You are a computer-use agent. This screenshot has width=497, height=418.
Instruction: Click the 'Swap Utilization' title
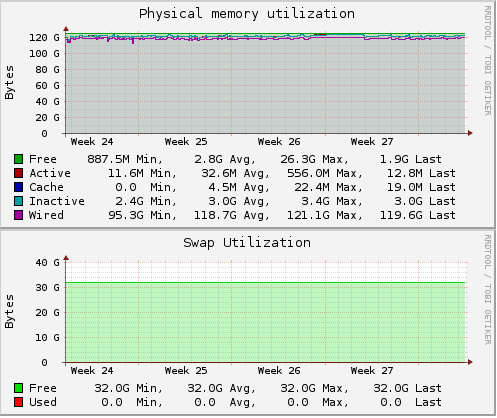(x=247, y=243)
